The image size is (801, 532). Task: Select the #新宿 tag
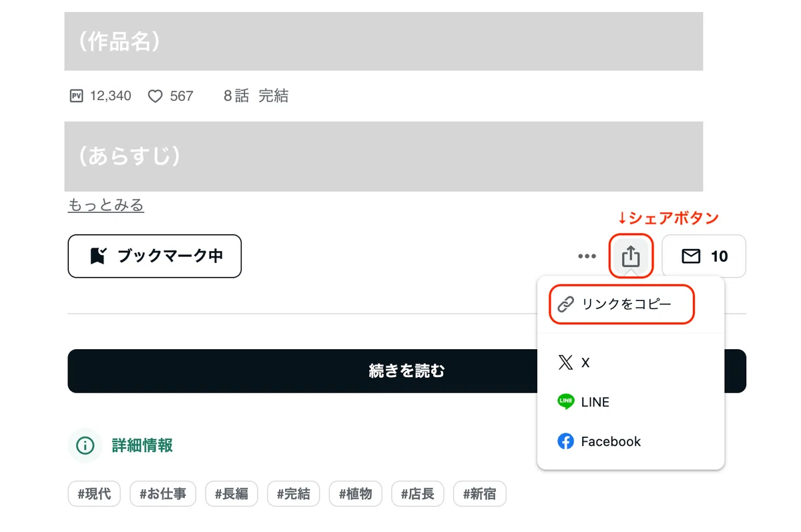tap(479, 495)
